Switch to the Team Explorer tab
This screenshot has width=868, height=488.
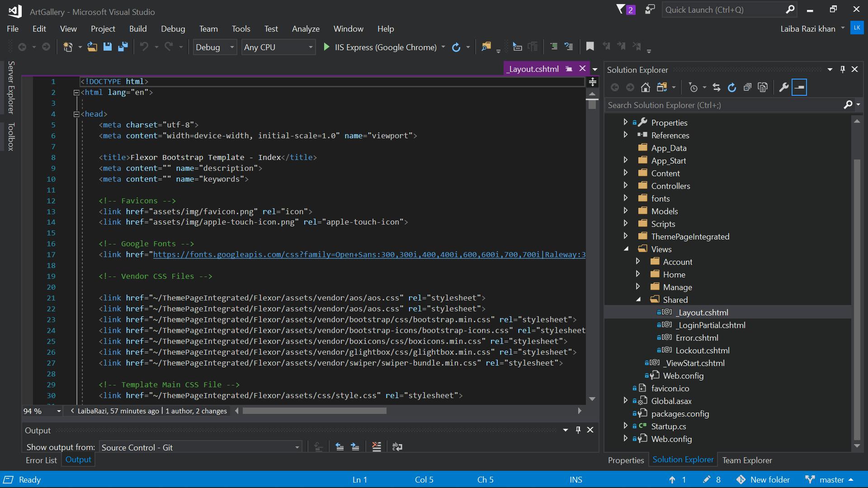[747, 460]
